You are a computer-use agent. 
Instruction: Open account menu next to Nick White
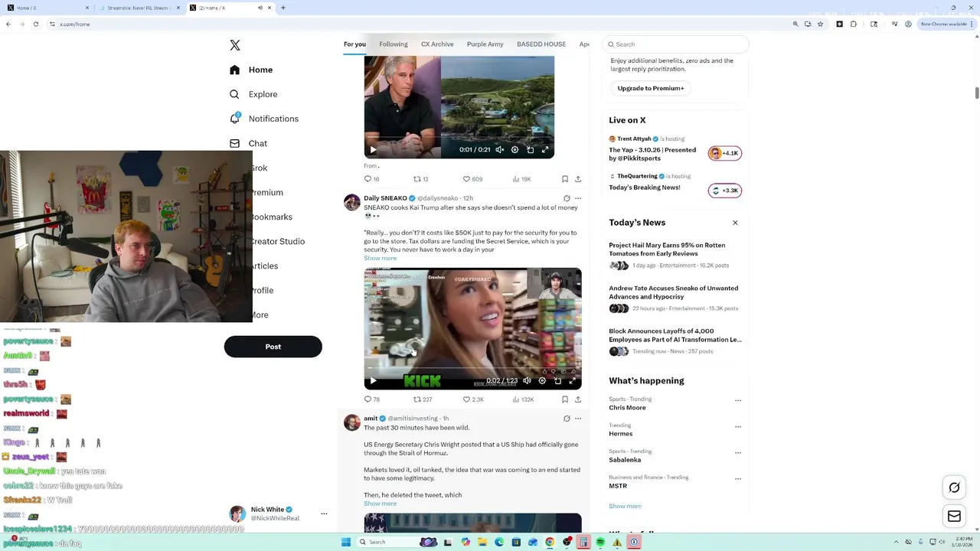pyautogui.click(x=324, y=514)
